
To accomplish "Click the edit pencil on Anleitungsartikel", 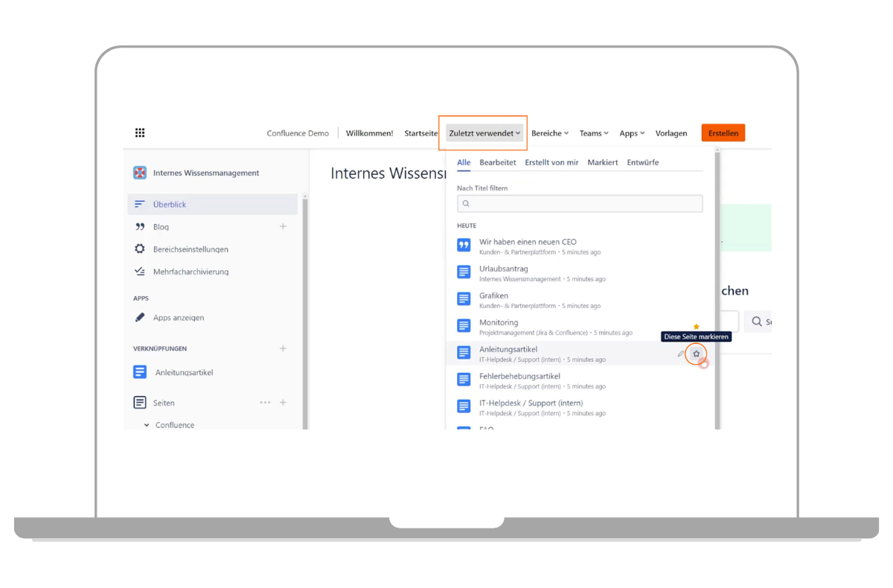I will click(x=680, y=354).
